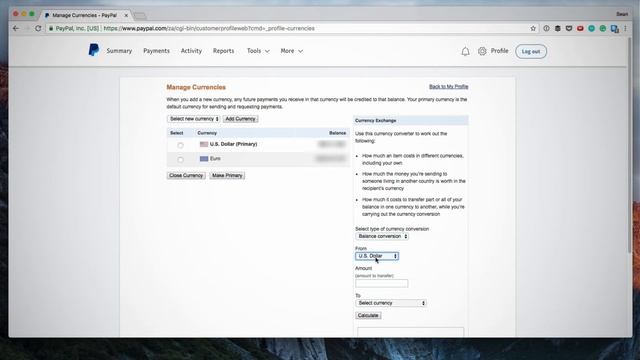This screenshot has width=640, height=360.
Task: Click the Pocket extension icon
Action: point(569,29)
